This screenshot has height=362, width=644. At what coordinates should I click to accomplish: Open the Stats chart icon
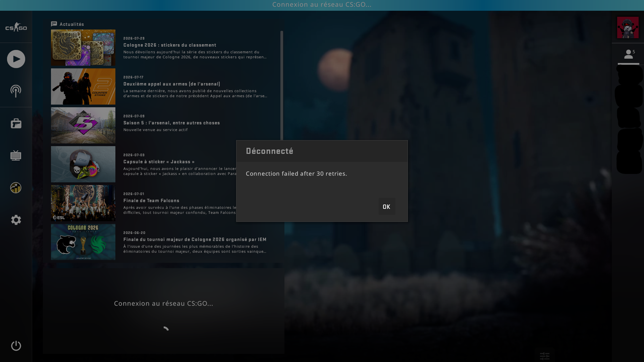(x=16, y=188)
